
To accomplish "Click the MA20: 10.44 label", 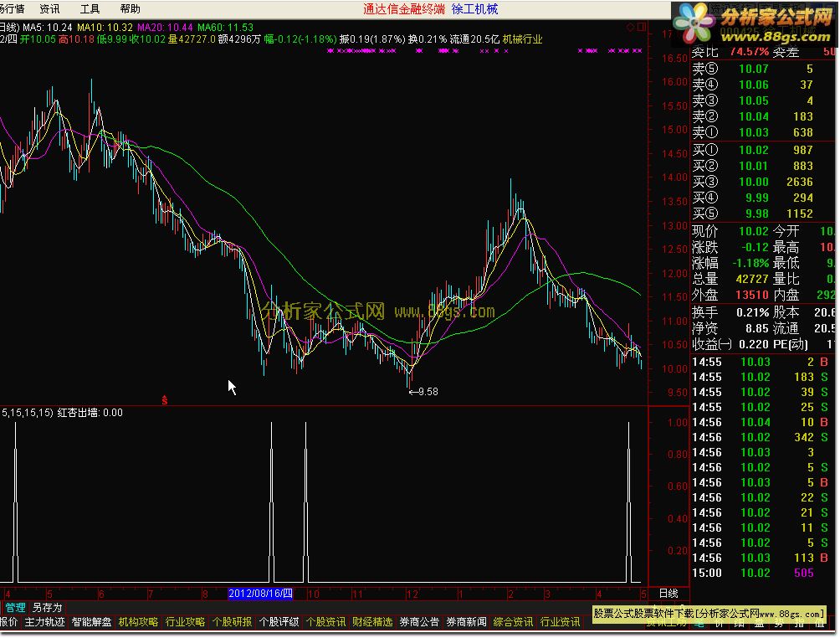I will pyautogui.click(x=165, y=28).
